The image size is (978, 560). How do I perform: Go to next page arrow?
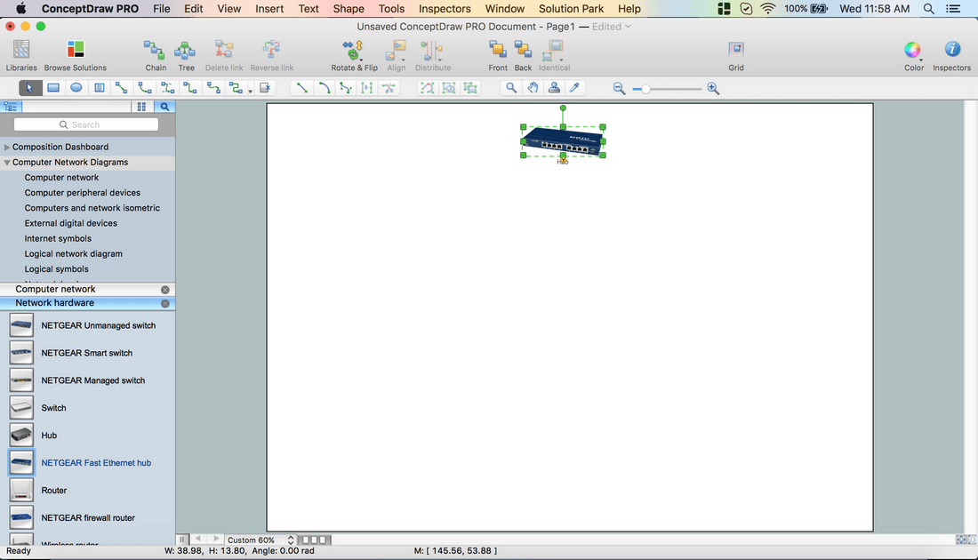pos(216,540)
